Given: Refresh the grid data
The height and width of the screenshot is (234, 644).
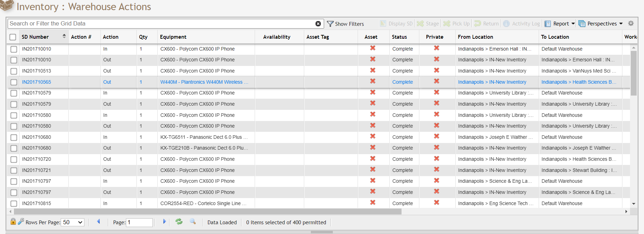Looking at the screenshot, I should (179, 222).
